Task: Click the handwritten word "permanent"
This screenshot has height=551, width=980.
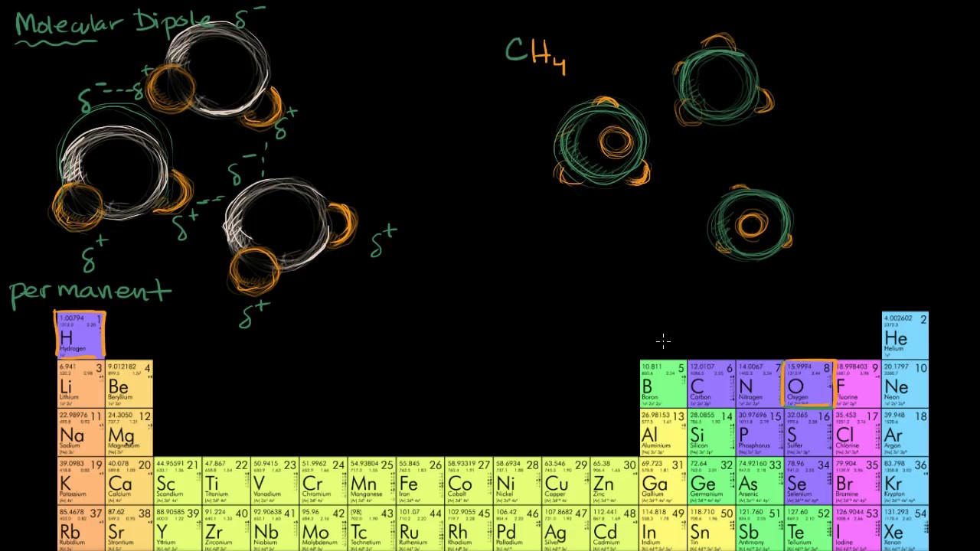Action: point(90,292)
